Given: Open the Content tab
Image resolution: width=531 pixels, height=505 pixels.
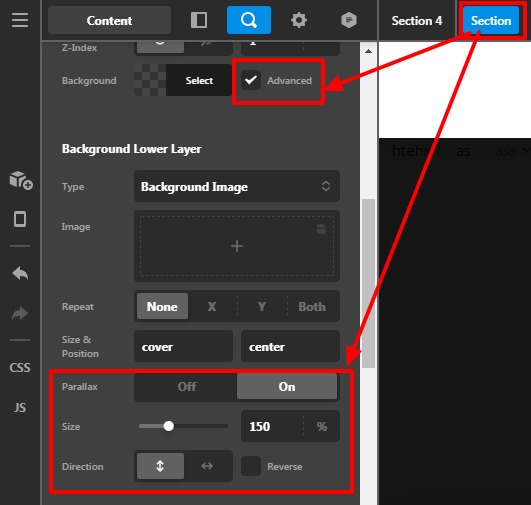Looking at the screenshot, I should tap(109, 20).
